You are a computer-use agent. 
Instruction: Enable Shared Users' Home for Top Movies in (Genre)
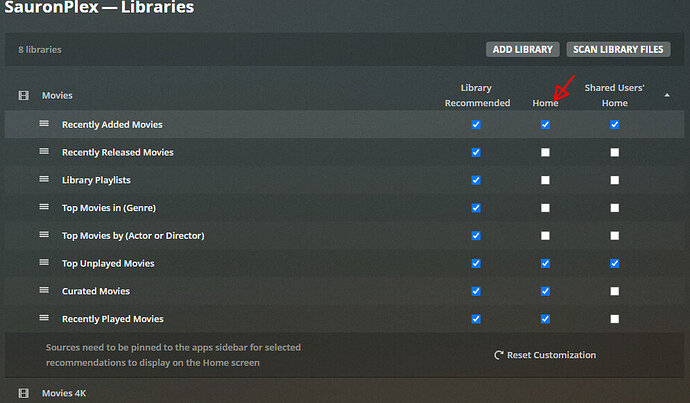[x=615, y=208]
